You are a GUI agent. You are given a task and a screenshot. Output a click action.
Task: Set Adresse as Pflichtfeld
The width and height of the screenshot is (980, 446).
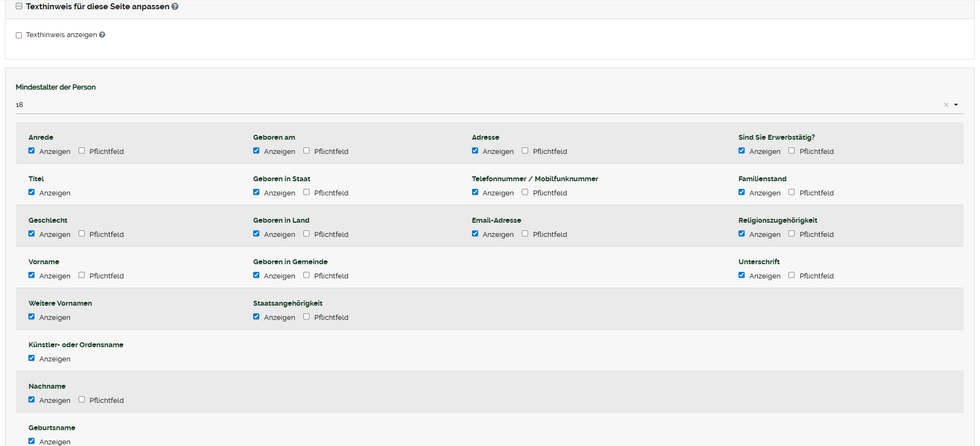(525, 151)
